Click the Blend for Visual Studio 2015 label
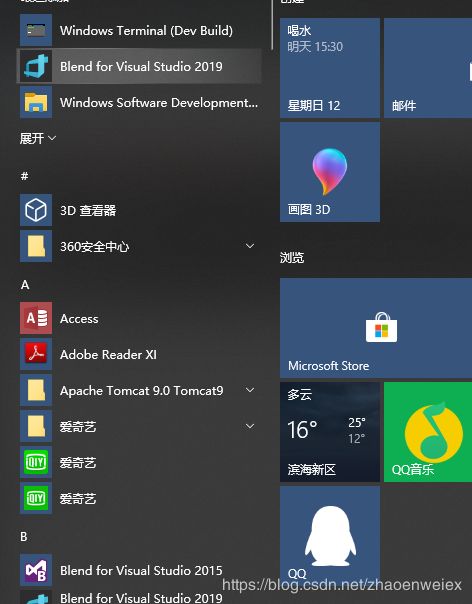The width and height of the screenshot is (472, 604). pyautogui.click(x=141, y=570)
